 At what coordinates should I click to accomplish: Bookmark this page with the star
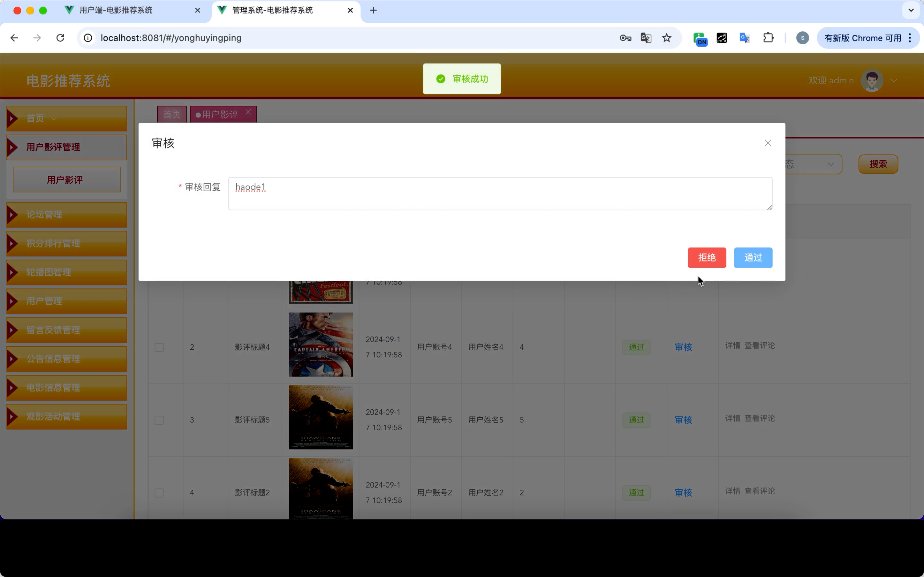[667, 38]
